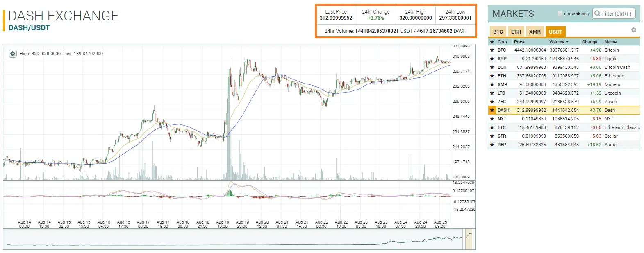
Task: Toggle the favorite star for ETC
Action: (x=492, y=127)
